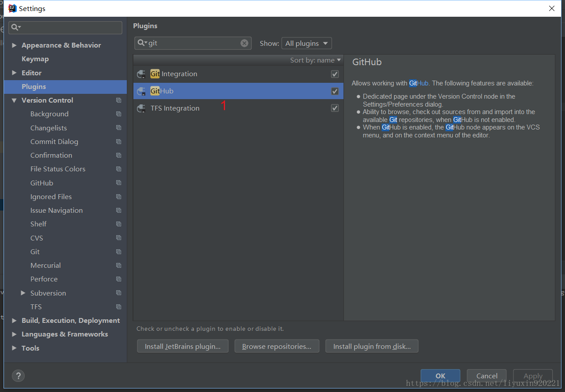Image resolution: width=565 pixels, height=392 pixels.
Task: Expand the Tools section
Action: pyautogui.click(x=15, y=348)
